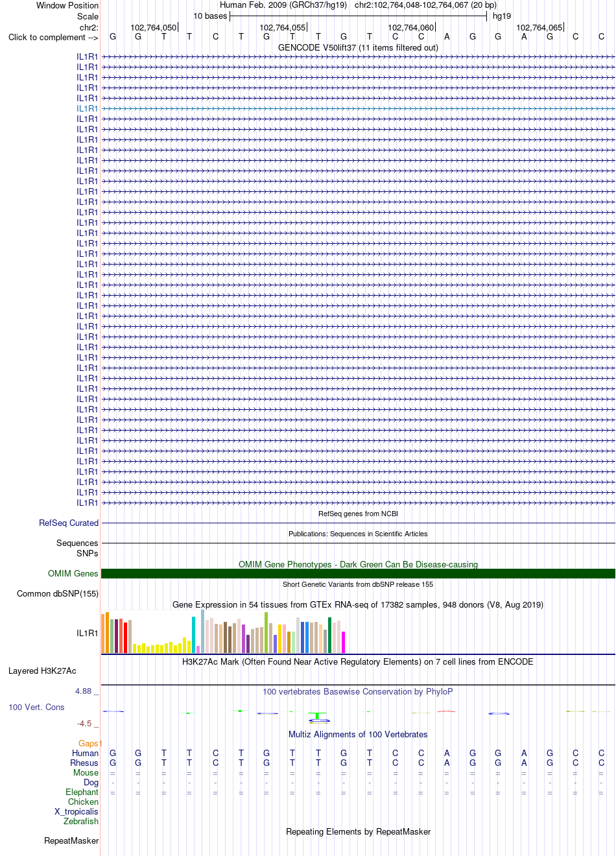Click the bright green PhyloP conservation bar
The height and width of the screenshot is (856, 616).
pos(317,716)
